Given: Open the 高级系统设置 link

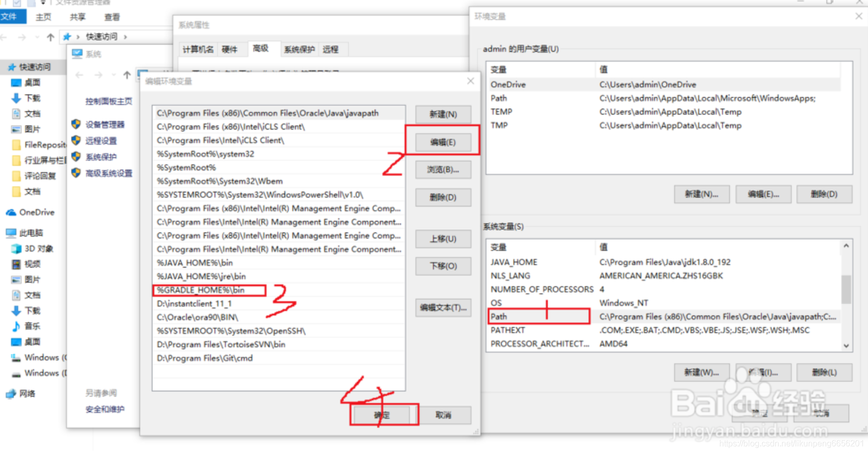Looking at the screenshot, I should point(109,173).
